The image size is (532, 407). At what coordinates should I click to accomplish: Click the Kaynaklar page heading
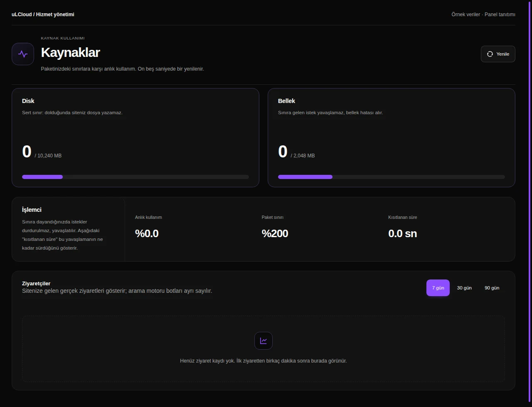(70, 53)
